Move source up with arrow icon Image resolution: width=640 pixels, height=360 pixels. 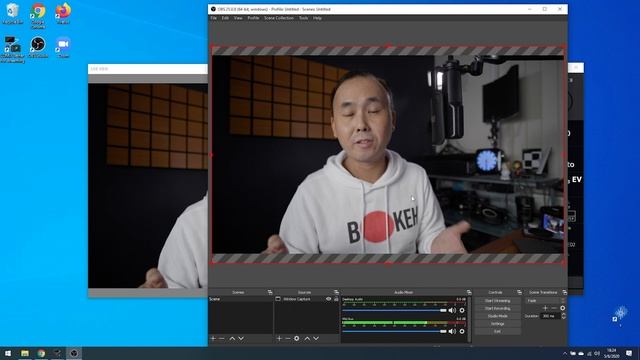(x=307, y=338)
